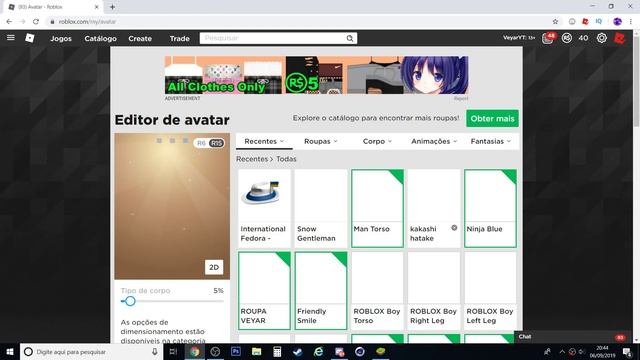Toggle 2D avatar view
The width and height of the screenshot is (640, 360).
[214, 267]
